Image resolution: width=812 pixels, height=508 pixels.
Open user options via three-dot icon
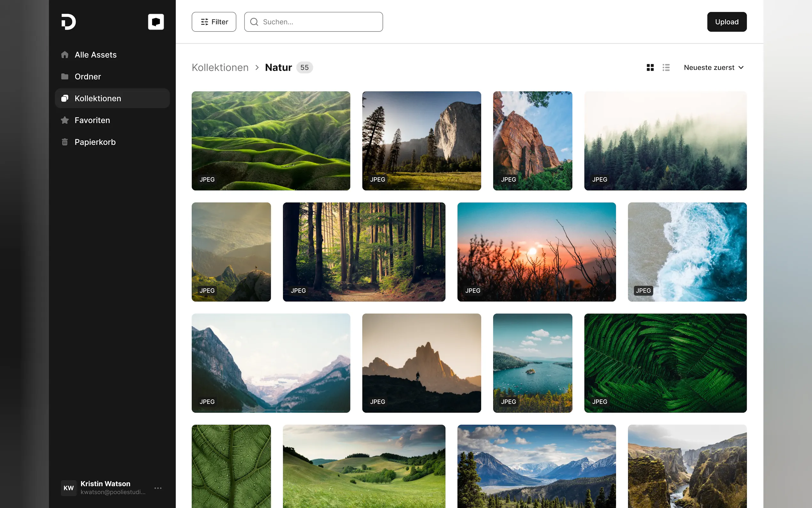(x=158, y=488)
